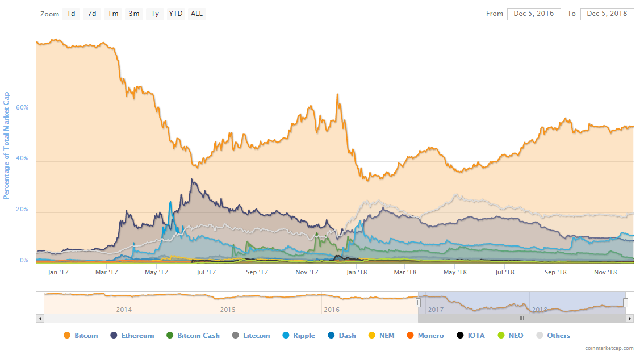The width and height of the screenshot is (644, 355).
Task: Click the Ethereum legend circle icon
Action: pos(114,336)
